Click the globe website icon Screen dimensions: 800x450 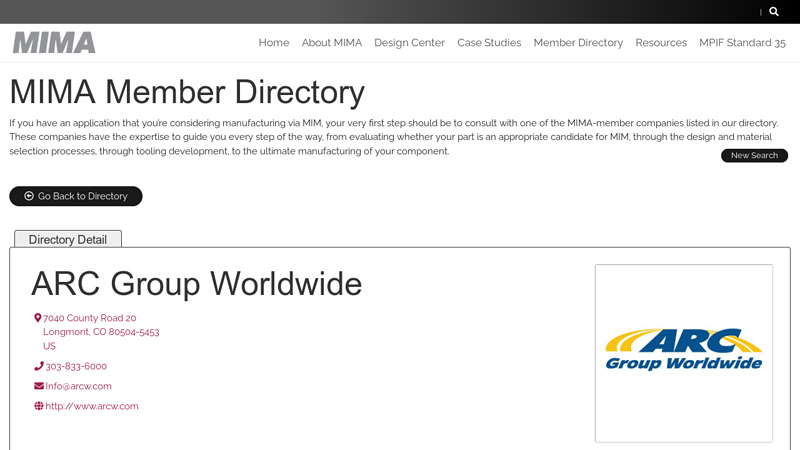tap(39, 406)
